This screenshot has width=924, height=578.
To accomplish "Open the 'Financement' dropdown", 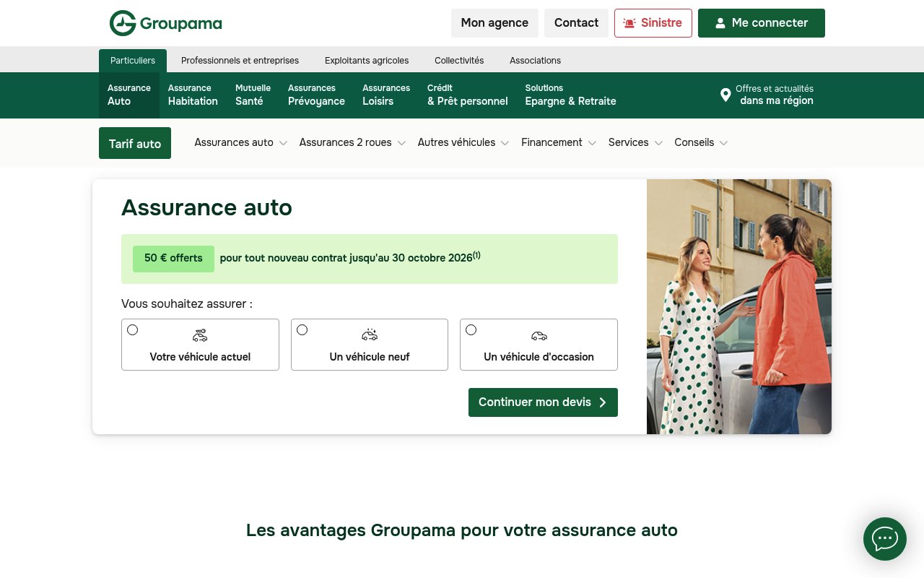I will tap(559, 142).
